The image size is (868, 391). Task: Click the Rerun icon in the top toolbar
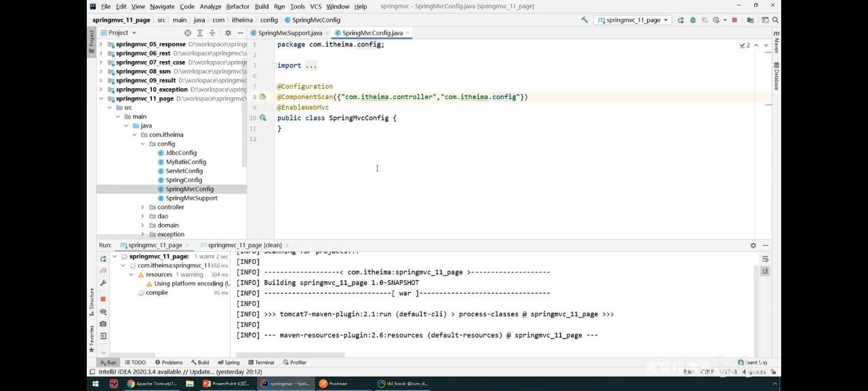[682, 20]
